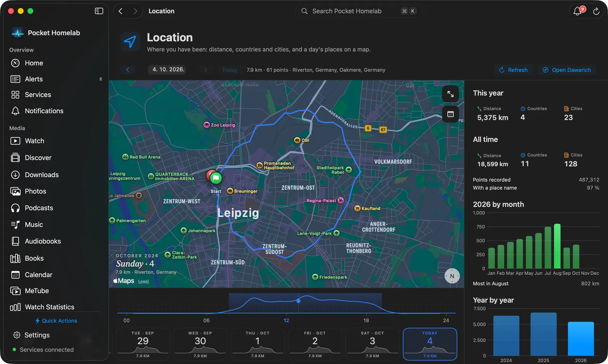Go to the previous day chevron
Screen dimensions: 608x364
(128, 70)
